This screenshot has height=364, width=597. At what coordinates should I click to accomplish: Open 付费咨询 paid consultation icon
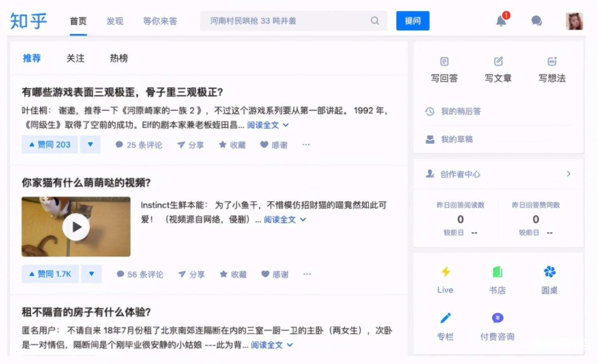[497, 318]
